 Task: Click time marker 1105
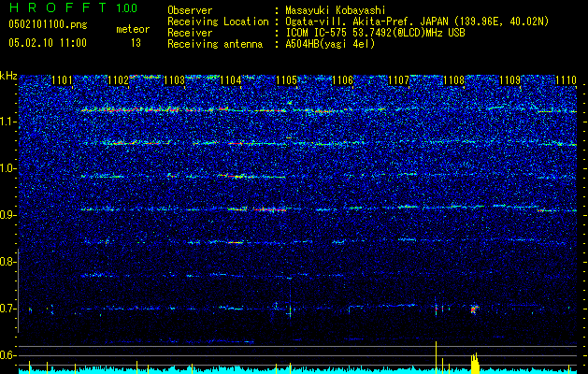286,79
